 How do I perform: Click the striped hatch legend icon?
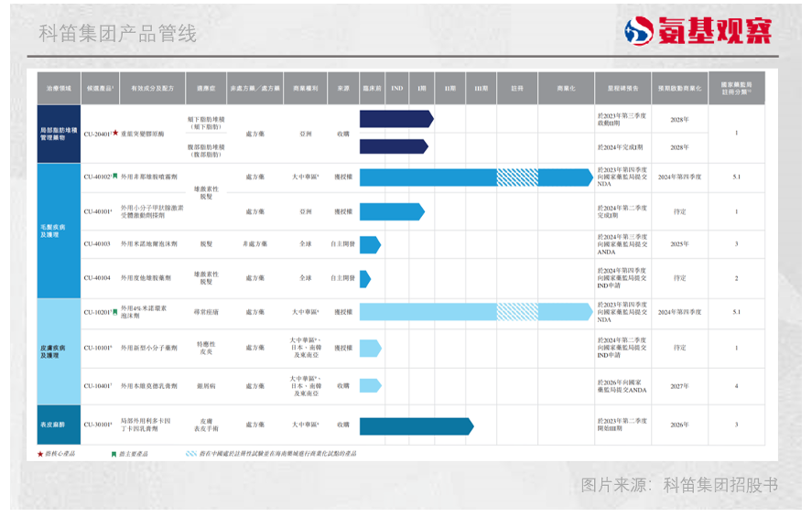click(x=190, y=454)
